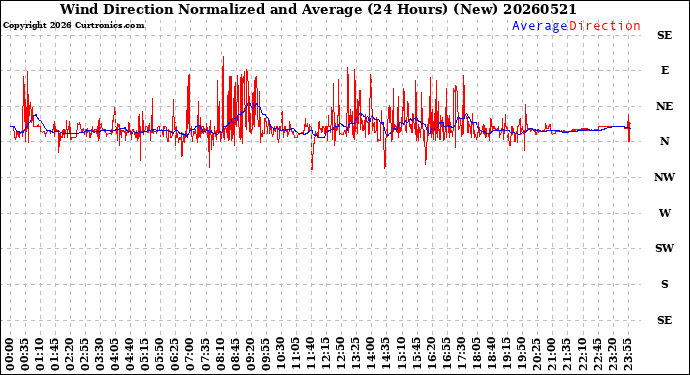Click the SW axis label

click(664, 248)
